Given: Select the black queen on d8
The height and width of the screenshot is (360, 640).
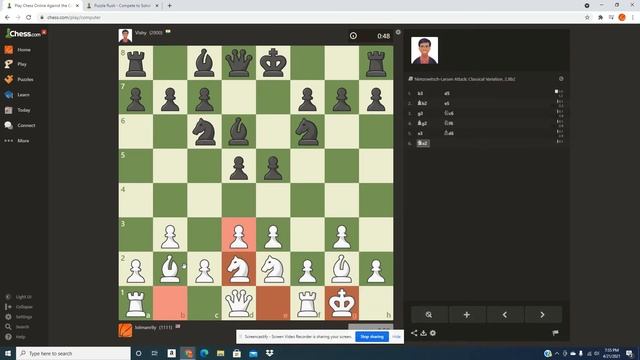Looking at the screenshot, I should 239,63.
